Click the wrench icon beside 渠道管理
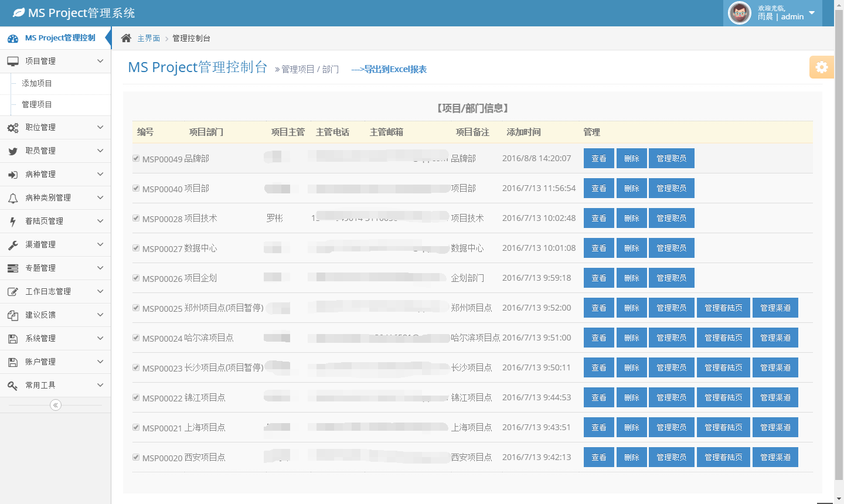 [13, 245]
